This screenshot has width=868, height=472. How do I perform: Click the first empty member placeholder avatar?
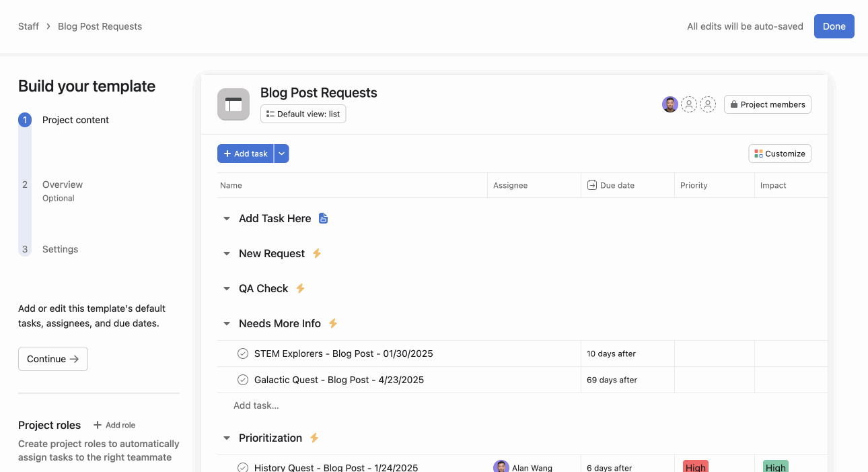(x=689, y=104)
